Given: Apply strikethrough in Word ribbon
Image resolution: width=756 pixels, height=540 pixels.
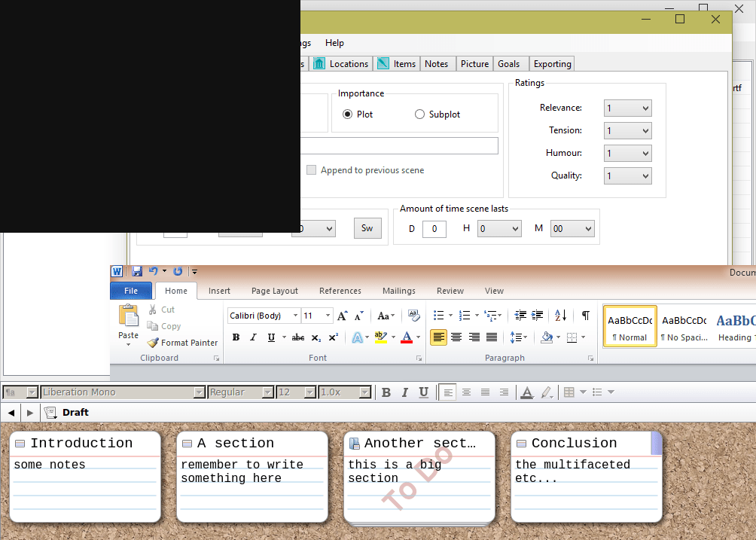Looking at the screenshot, I should [x=298, y=337].
